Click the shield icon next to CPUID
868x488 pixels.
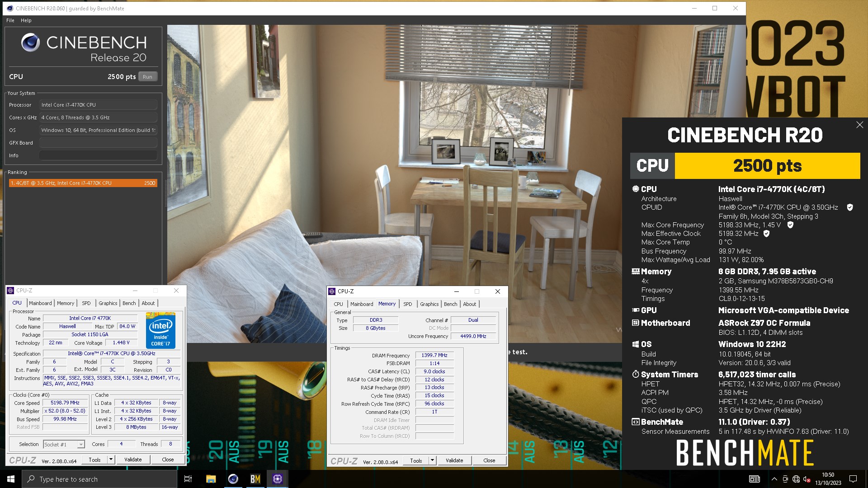[850, 207]
